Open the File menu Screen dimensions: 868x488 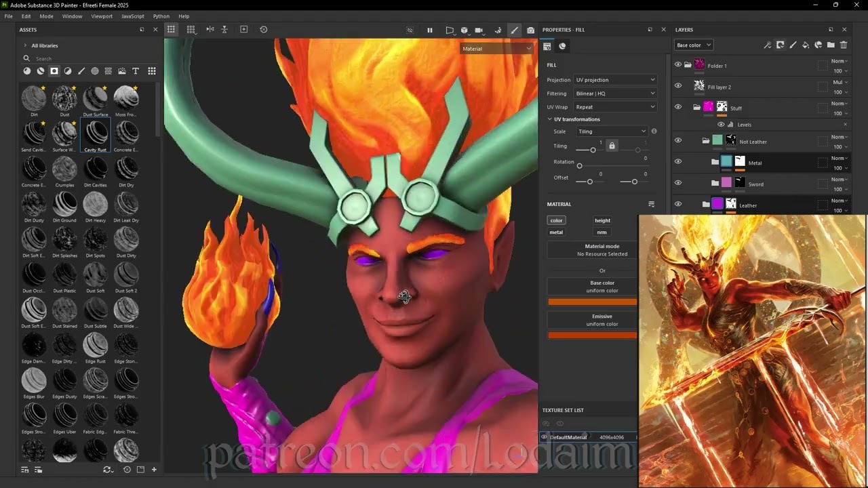9,16
